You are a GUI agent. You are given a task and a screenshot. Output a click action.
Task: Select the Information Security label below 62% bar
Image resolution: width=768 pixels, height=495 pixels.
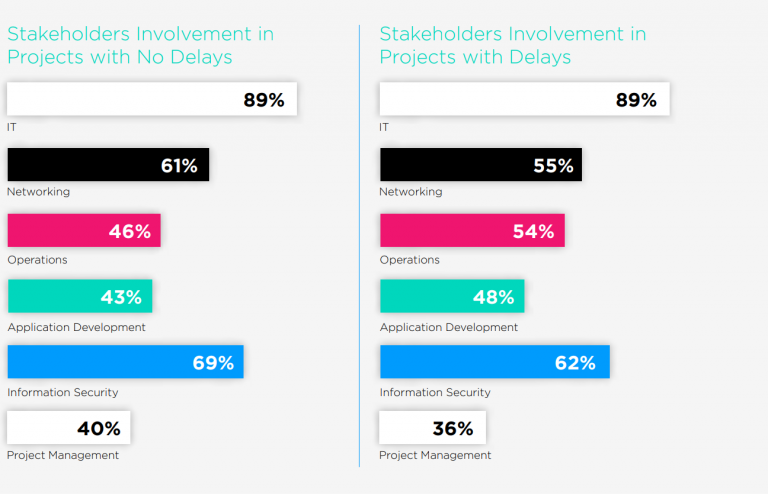point(435,393)
